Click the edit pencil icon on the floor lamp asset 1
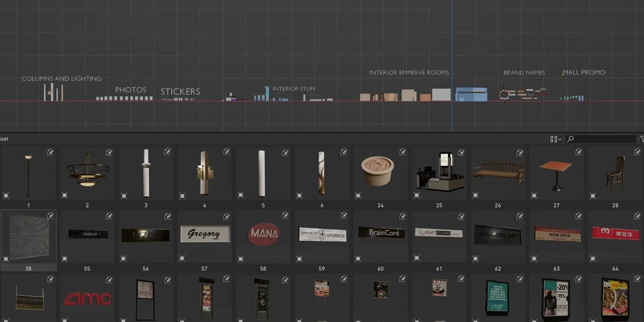The height and width of the screenshot is (322, 644). (50, 152)
